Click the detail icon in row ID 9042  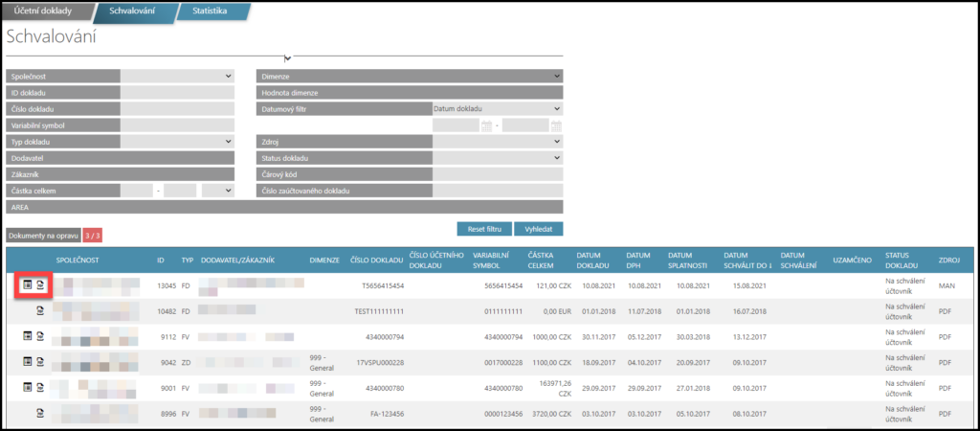[28, 361]
